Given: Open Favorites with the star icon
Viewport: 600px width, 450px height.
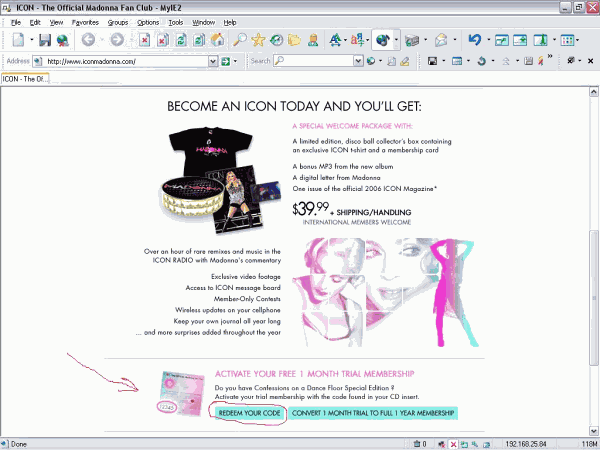Looking at the screenshot, I should coord(258,40).
